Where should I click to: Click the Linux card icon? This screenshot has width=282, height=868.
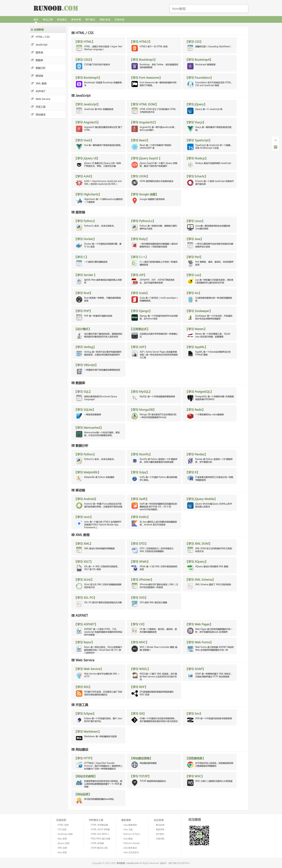[x=190, y=227]
